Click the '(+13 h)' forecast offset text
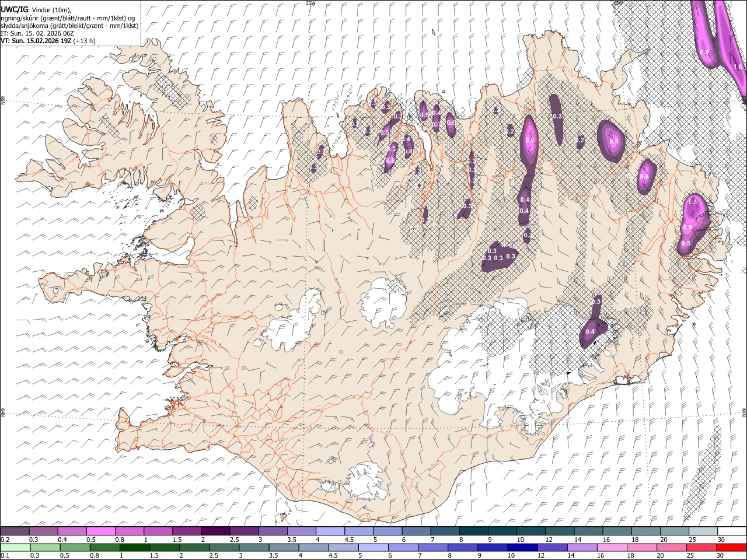The width and height of the screenshot is (747, 560). pos(85,41)
